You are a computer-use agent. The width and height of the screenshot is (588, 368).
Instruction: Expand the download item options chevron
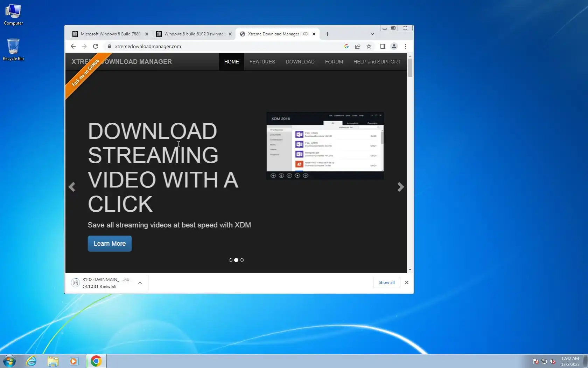pyautogui.click(x=140, y=282)
